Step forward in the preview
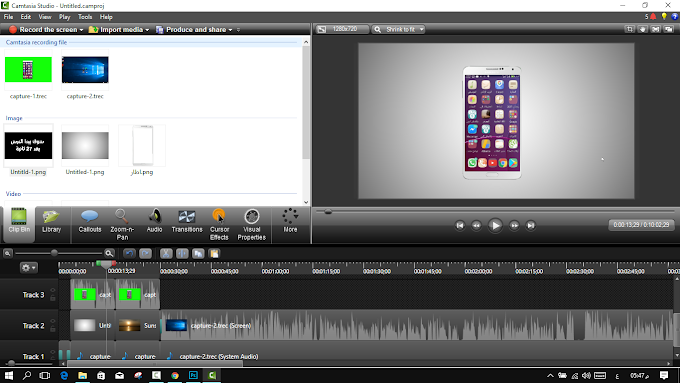The width and height of the screenshot is (680, 383). pyautogui.click(x=514, y=226)
